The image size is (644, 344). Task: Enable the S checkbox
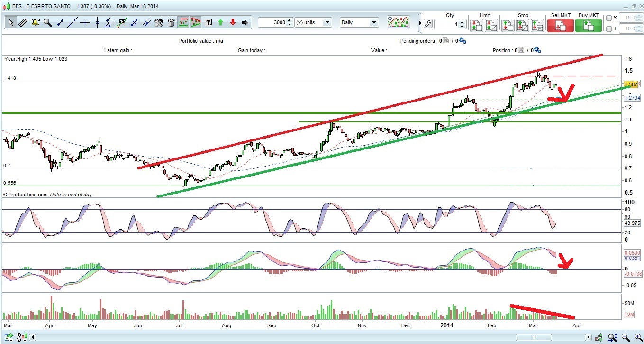609,18
